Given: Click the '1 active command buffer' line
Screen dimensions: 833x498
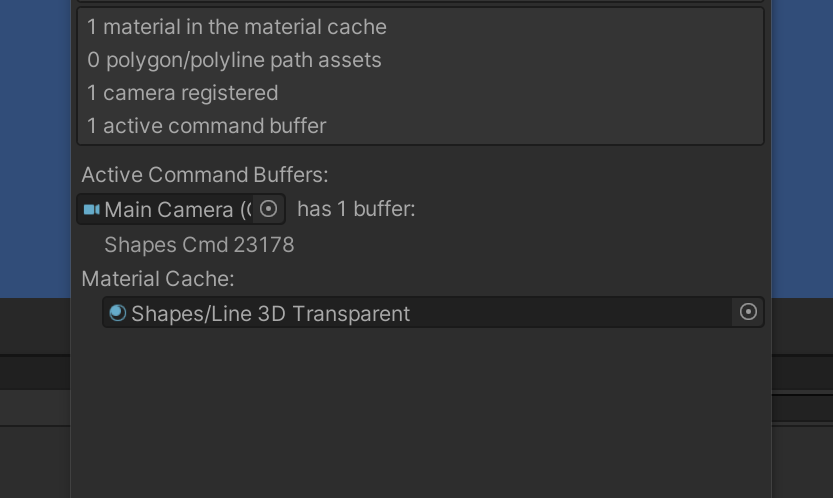Looking at the screenshot, I should click(x=207, y=126).
